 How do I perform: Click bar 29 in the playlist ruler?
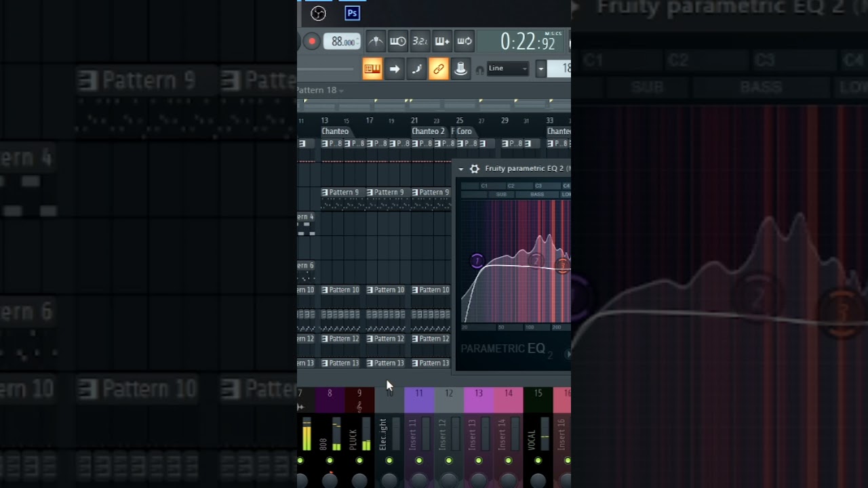(x=505, y=121)
